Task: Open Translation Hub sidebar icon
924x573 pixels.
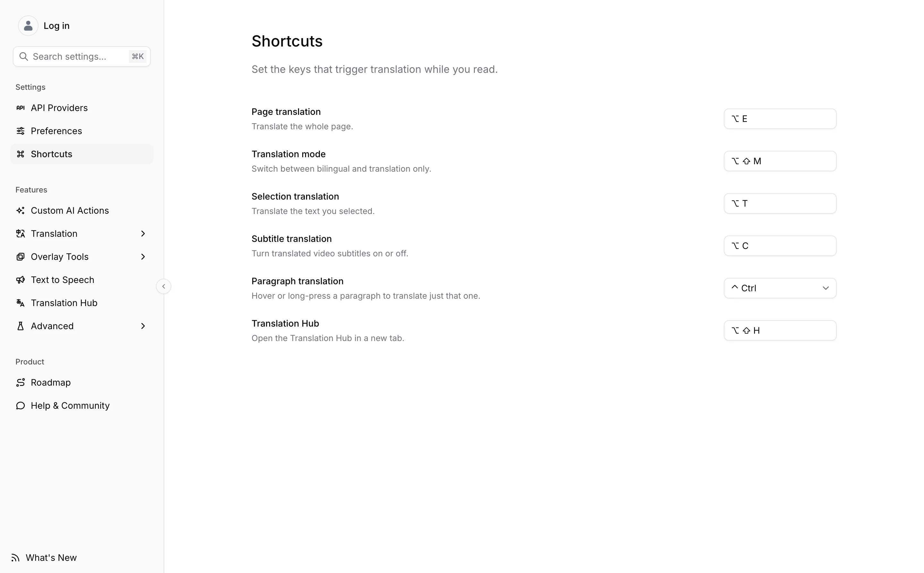Action: [21, 303]
